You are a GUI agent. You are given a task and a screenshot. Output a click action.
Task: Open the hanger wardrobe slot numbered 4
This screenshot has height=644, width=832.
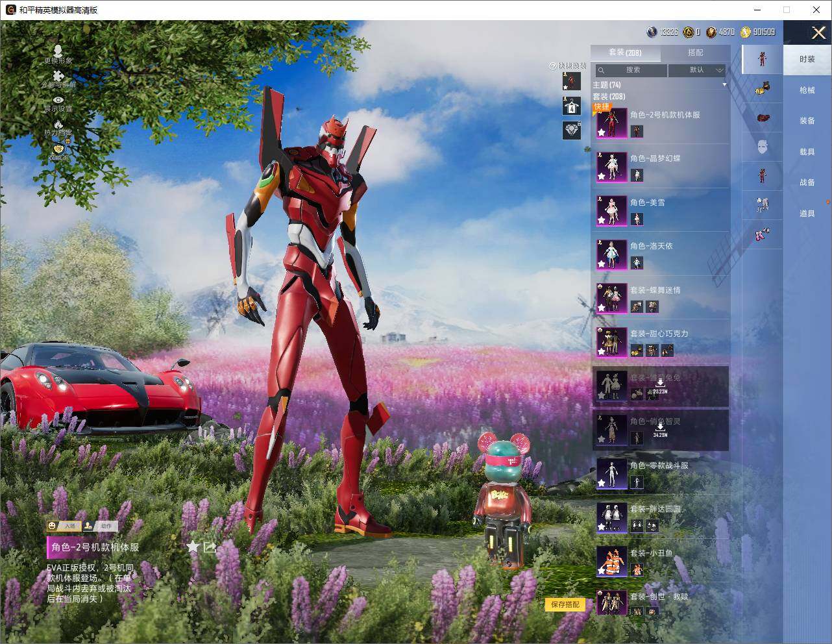point(572,106)
